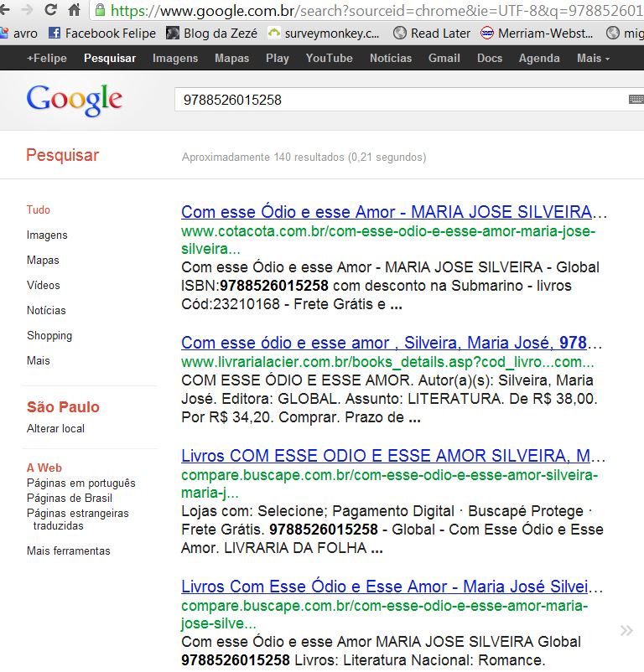The height and width of the screenshot is (672, 644).
Task: Click the green SSL padlock icon
Action: (100, 10)
